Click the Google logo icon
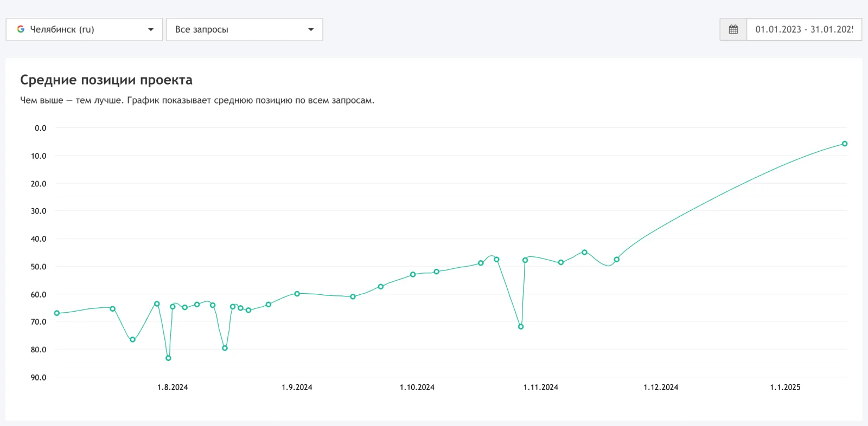Image resolution: width=868 pixels, height=426 pixels. [x=21, y=29]
